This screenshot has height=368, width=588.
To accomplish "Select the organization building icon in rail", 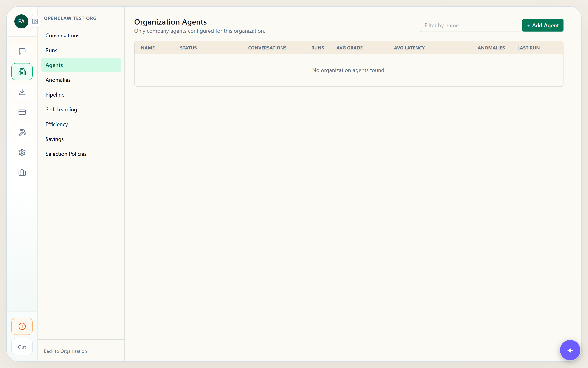I will [22, 72].
